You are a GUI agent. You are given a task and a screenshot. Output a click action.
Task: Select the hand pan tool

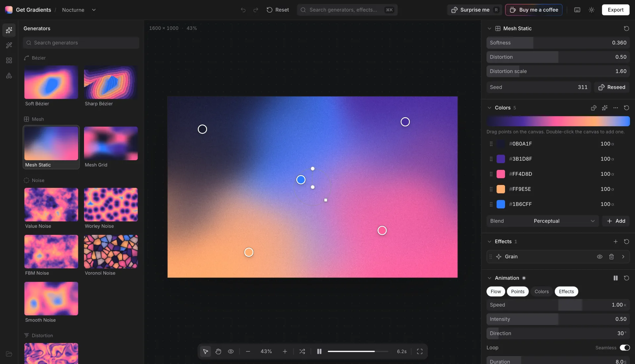pyautogui.click(x=218, y=351)
